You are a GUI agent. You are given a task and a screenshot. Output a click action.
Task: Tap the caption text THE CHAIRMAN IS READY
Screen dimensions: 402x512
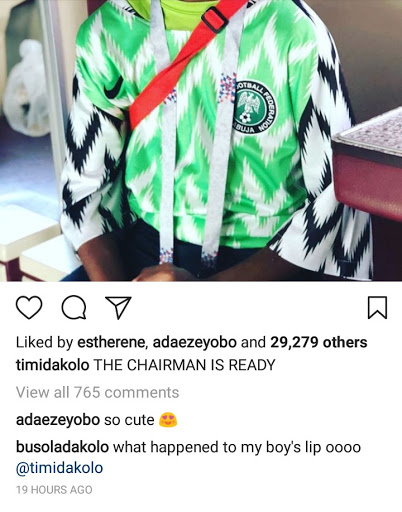(184, 365)
